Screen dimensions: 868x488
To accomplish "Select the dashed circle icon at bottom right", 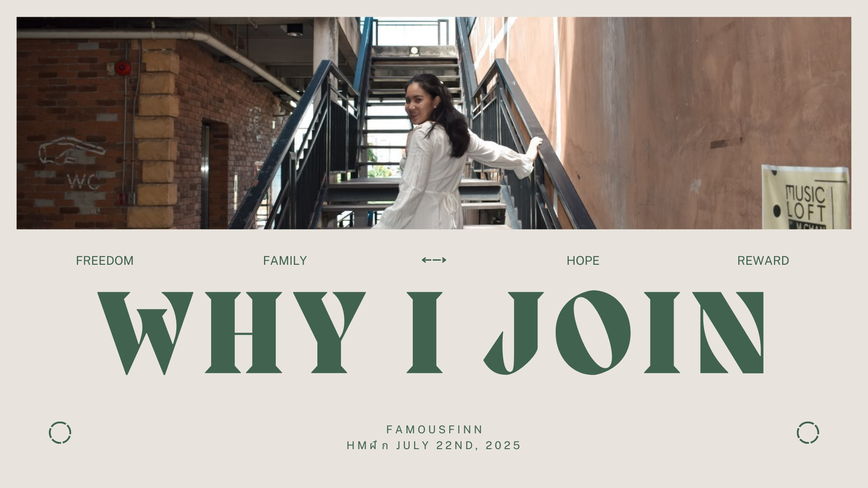I will pyautogui.click(x=808, y=433).
